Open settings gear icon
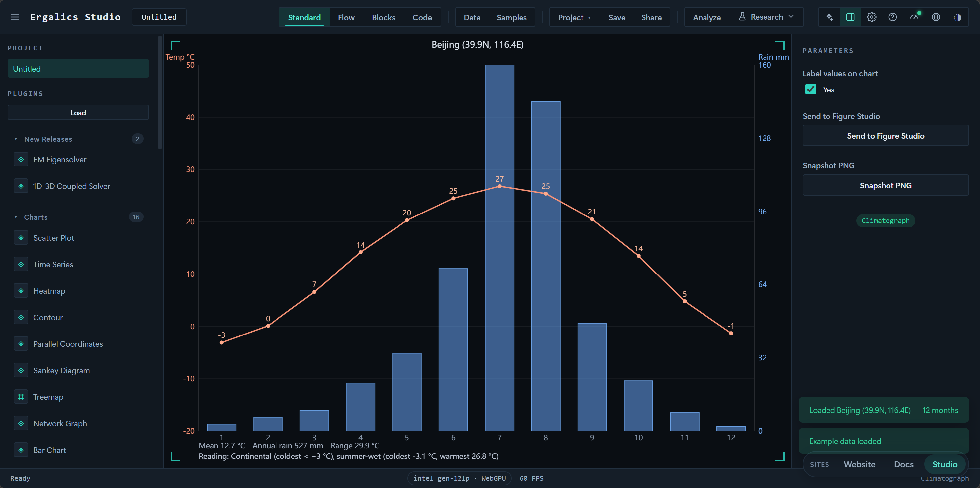Screen dimensions: 980x488 coord(872,17)
